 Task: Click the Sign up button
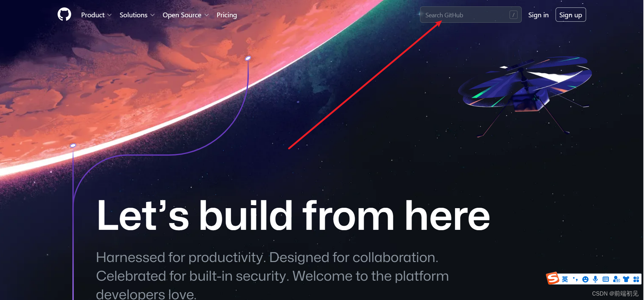(x=570, y=15)
